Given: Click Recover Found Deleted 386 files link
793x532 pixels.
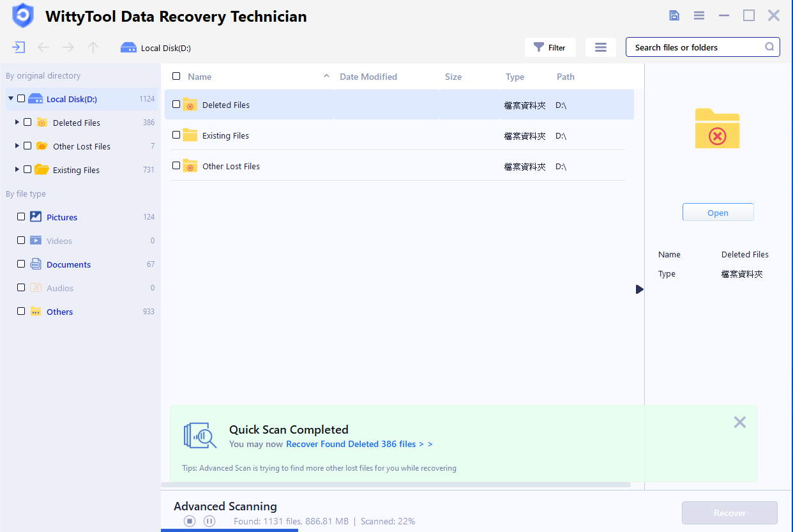Looking at the screenshot, I should point(359,444).
